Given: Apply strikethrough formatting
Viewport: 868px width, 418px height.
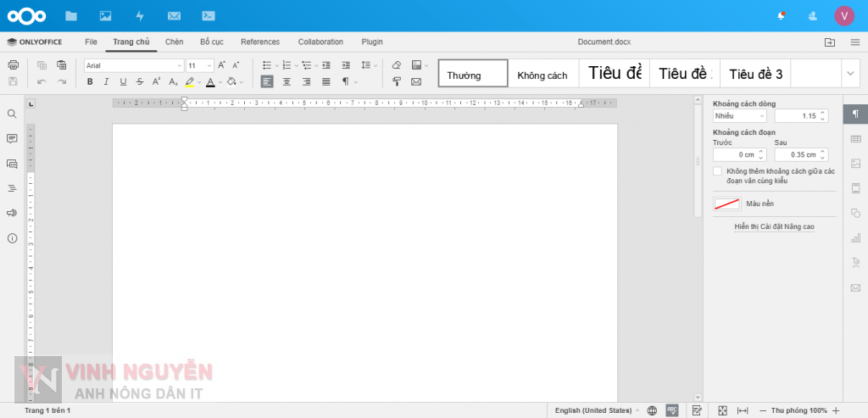Looking at the screenshot, I should [x=139, y=82].
